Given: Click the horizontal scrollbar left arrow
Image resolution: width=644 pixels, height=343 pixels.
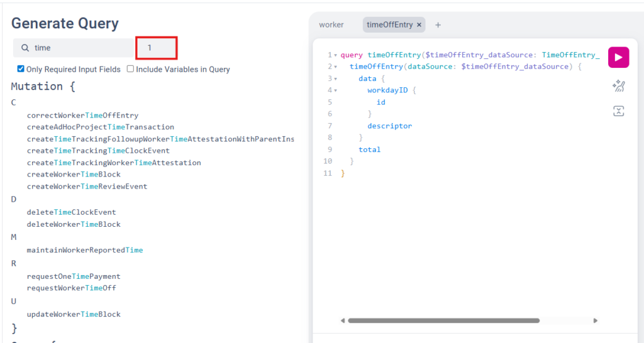Looking at the screenshot, I should tap(343, 320).
